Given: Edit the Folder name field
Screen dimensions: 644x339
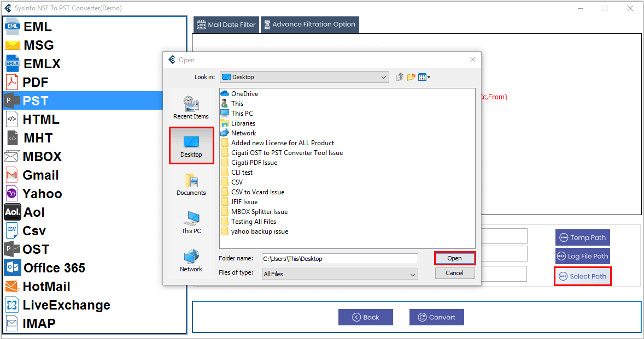Looking at the screenshot, I should click(x=339, y=259).
